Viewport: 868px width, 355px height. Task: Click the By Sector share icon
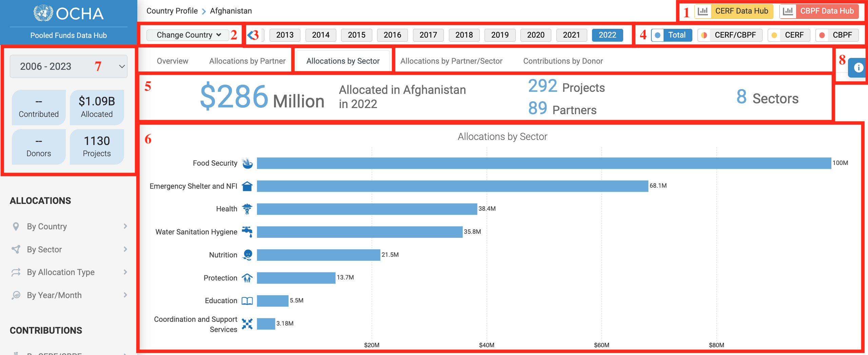coord(16,249)
